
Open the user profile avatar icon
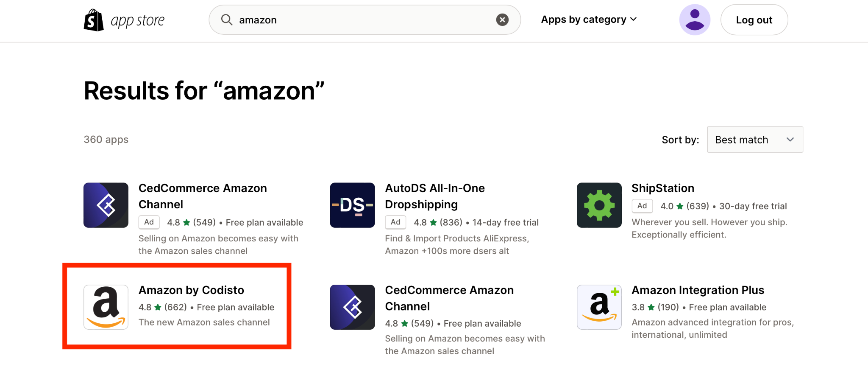point(695,20)
